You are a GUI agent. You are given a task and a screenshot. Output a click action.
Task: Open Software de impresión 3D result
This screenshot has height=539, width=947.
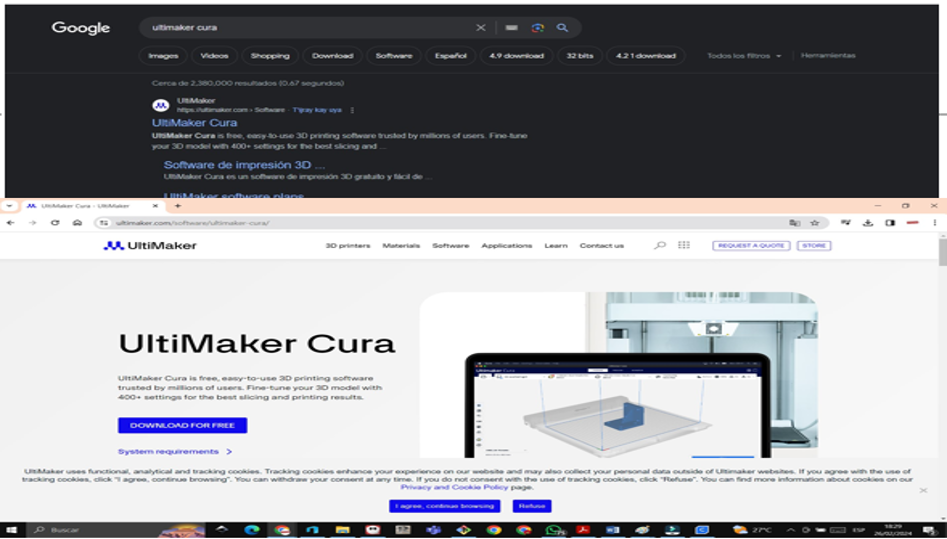click(244, 165)
